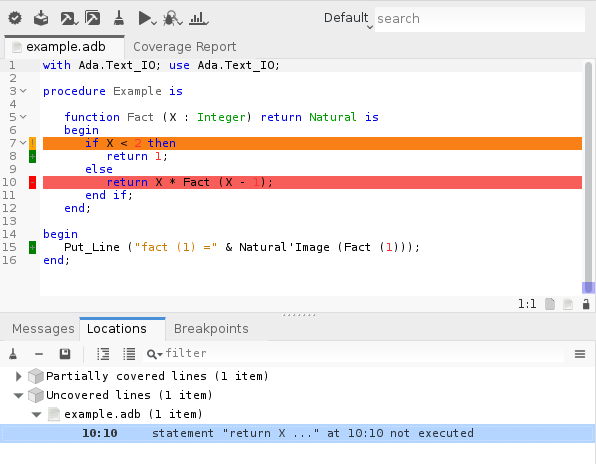Toggle the read-only lock icon

pyautogui.click(x=586, y=304)
